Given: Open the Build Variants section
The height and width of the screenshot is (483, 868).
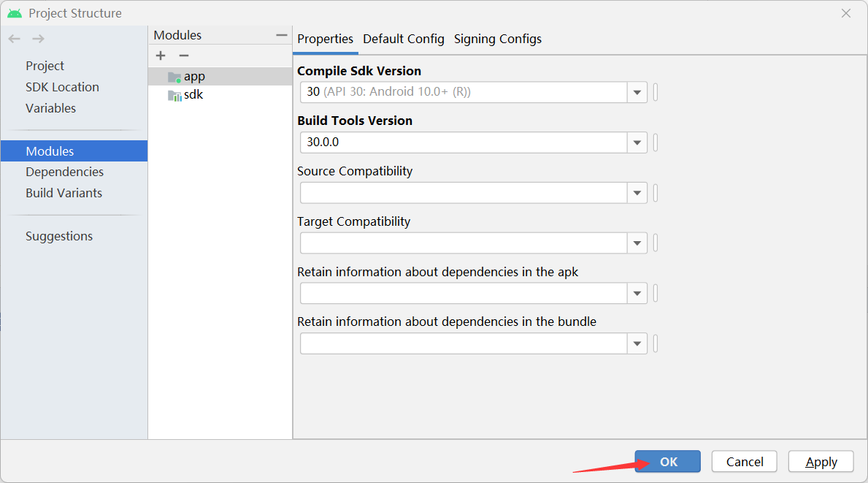Looking at the screenshot, I should tap(64, 193).
